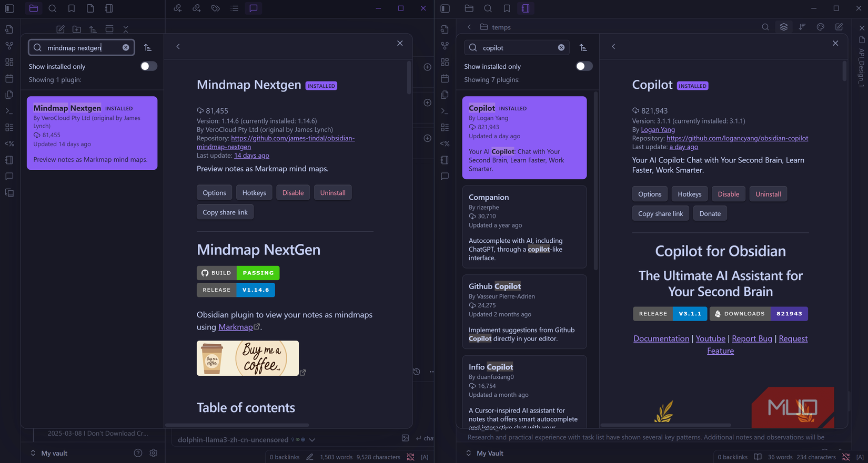This screenshot has width=868, height=463.
Task: Open command palette terminal icon in left ribbon
Action: [9, 111]
